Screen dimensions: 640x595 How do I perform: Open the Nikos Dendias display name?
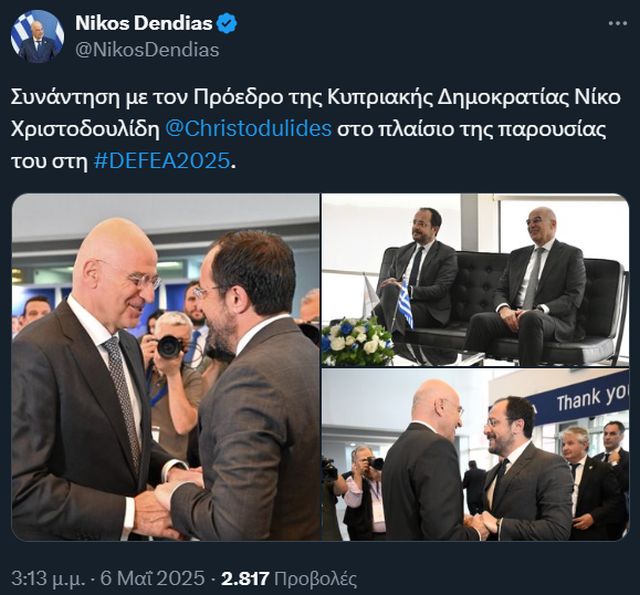144,23
